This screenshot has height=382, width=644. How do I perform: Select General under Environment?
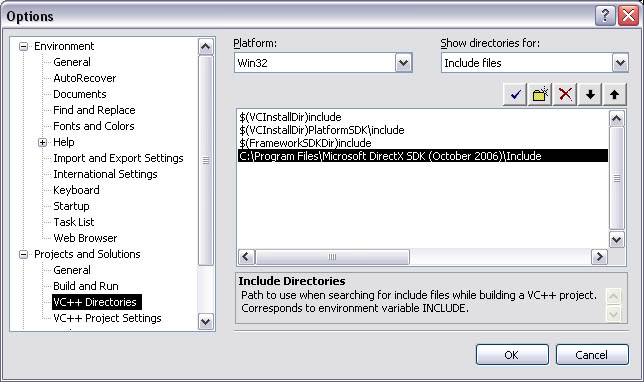(x=72, y=62)
